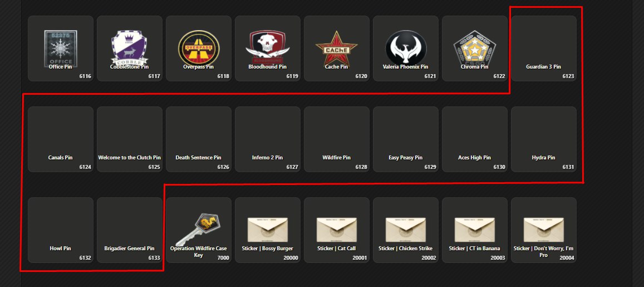Choose the Sticker CT in Banana item

(x=474, y=230)
